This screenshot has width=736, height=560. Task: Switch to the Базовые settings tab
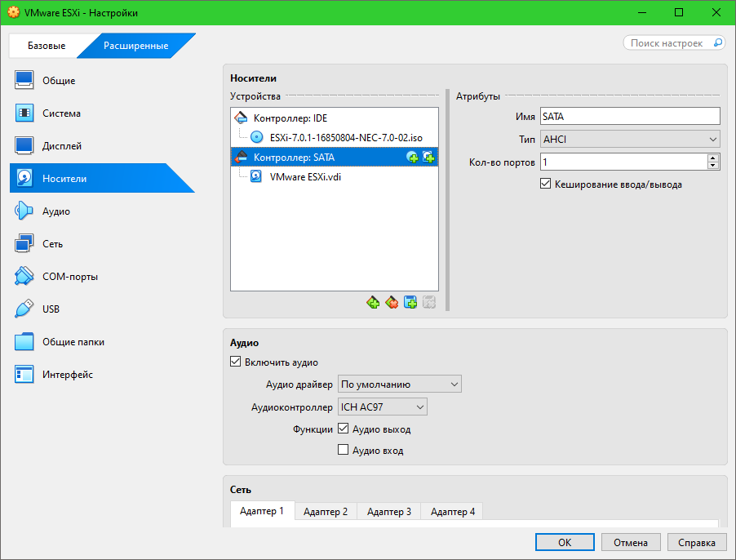(x=46, y=46)
